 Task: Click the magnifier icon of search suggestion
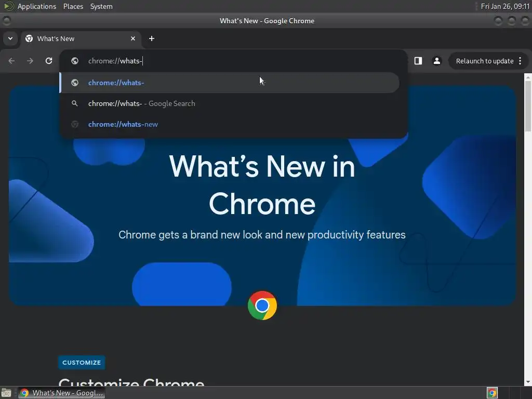(75, 103)
